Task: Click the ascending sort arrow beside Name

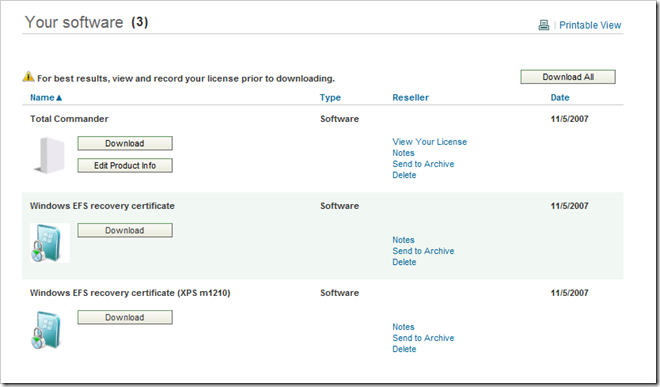Action: pyautogui.click(x=59, y=98)
